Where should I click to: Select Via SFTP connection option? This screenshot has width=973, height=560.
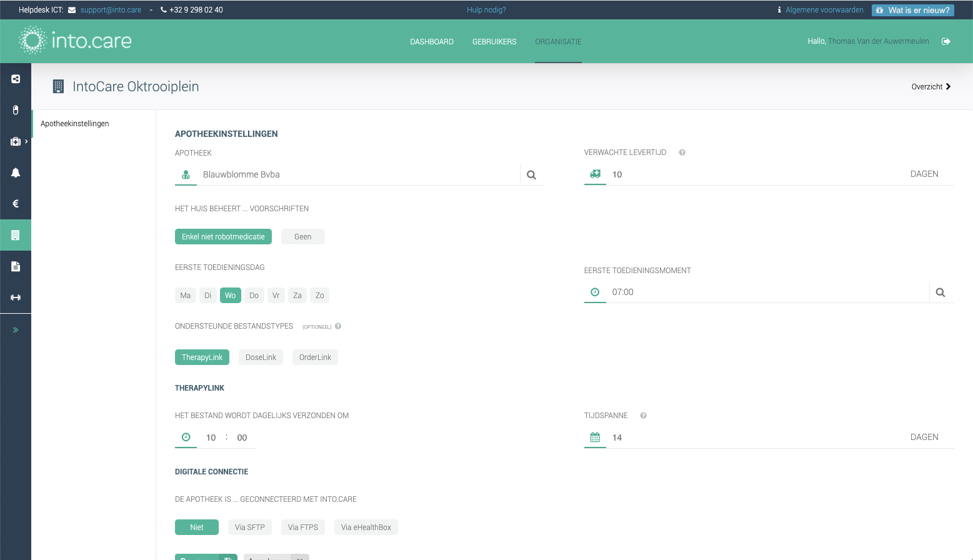250,527
